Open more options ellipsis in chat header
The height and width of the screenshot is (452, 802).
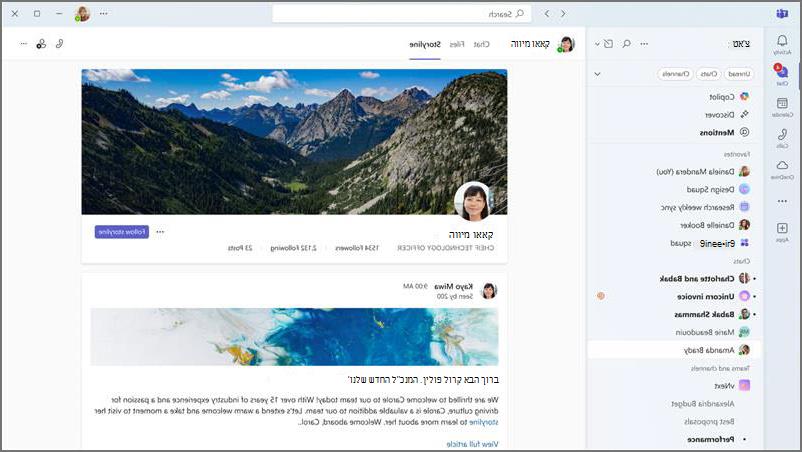click(24, 44)
